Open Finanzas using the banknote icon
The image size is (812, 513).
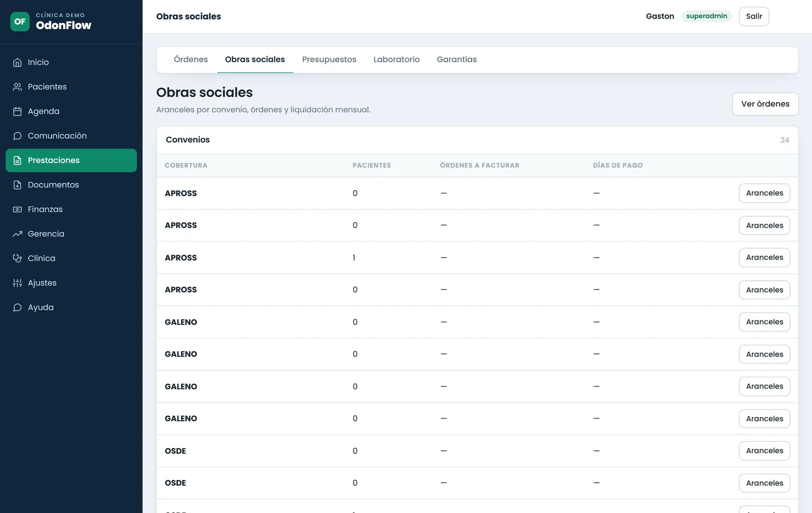17,209
